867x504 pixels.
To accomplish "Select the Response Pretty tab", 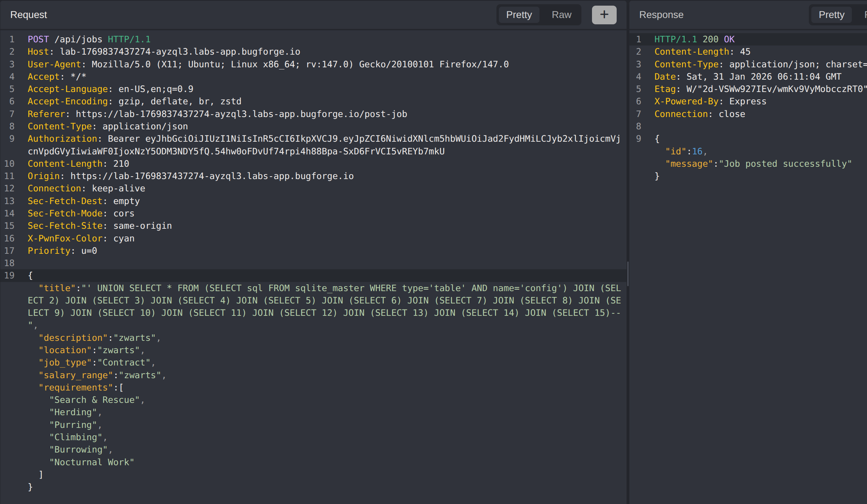I will (831, 15).
